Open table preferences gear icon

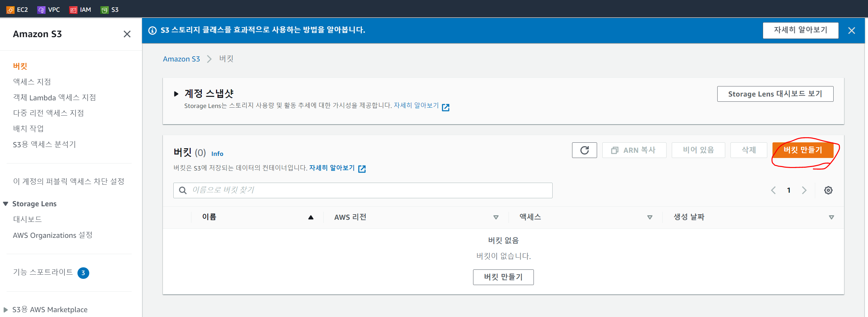(x=828, y=190)
